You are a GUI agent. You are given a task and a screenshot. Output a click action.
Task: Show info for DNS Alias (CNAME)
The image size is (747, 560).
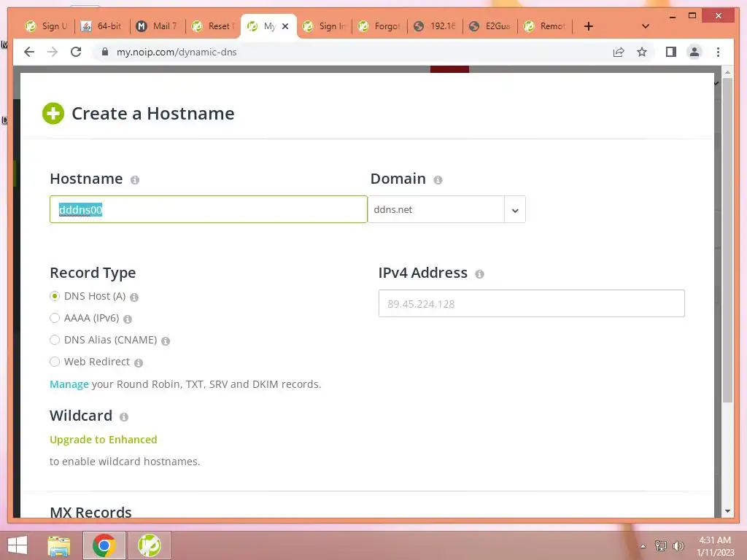click(x=166, y=341)
